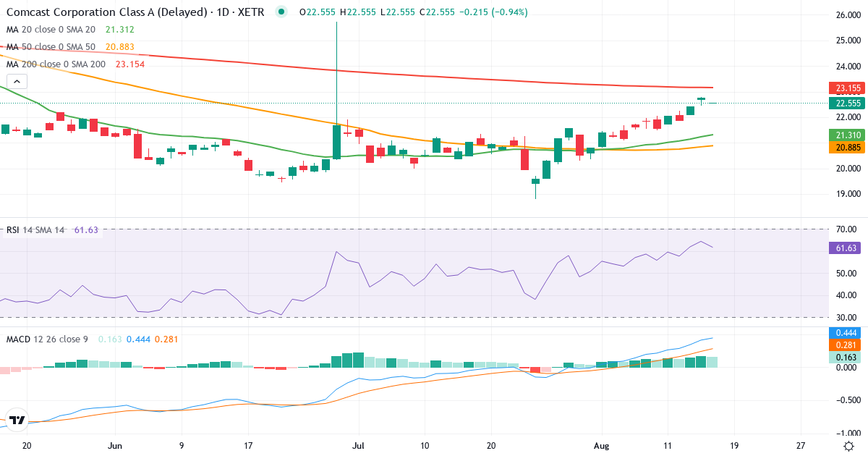Select the Comcast Corporation Class A chart title
The height and width of the screenshot is (456, 868).
[136, 12]
